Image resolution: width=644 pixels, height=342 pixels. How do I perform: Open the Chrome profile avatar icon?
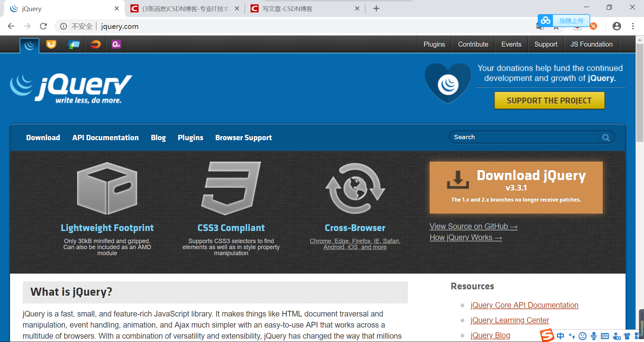[616, 26]
